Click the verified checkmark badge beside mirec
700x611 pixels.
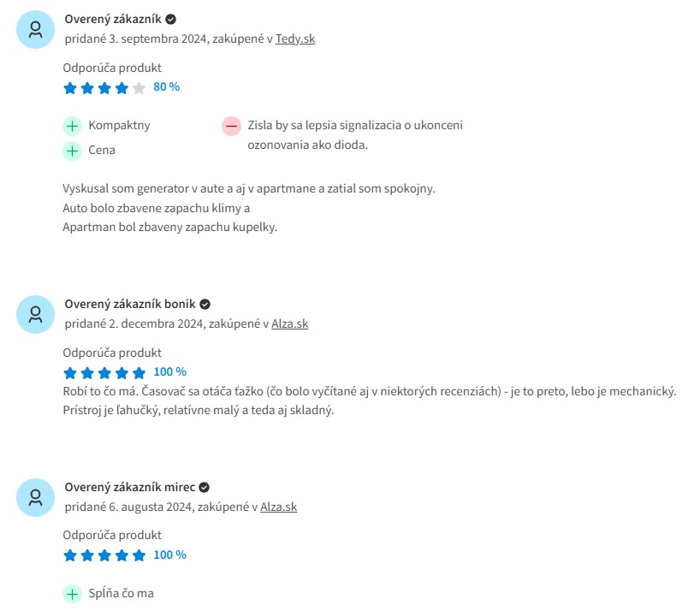[x=204, y=488]
